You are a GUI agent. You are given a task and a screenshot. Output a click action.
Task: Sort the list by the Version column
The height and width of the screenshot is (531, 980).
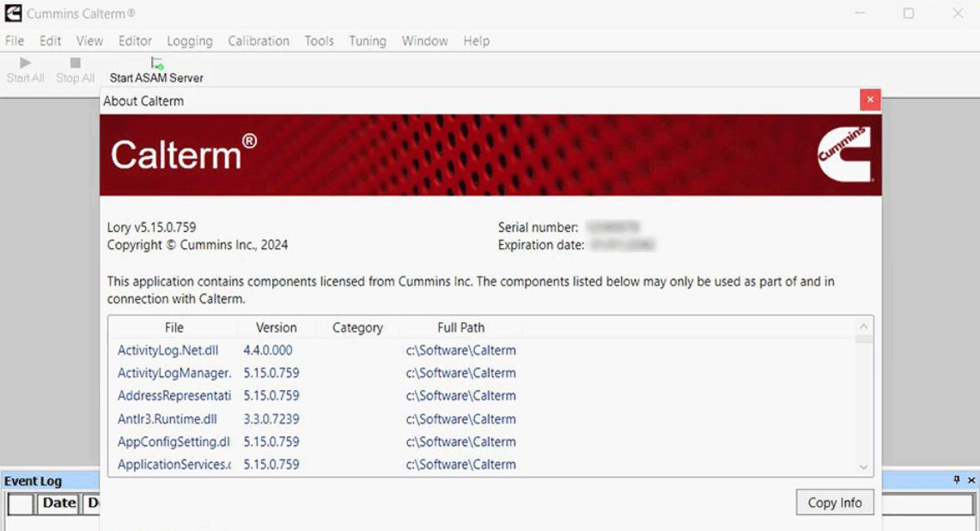[x=275, y=327]
